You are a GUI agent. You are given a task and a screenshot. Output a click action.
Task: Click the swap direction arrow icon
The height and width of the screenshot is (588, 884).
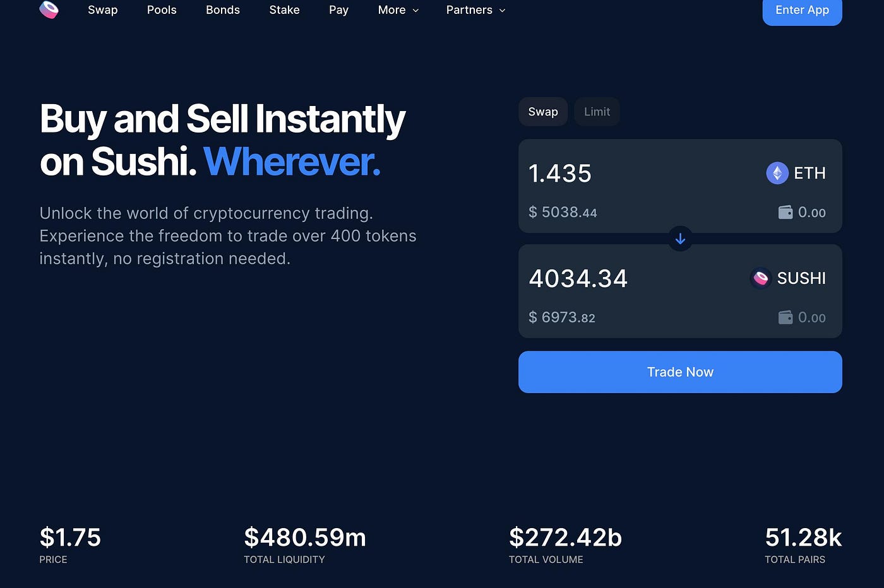pyautogui.click(x=680, y=239)
